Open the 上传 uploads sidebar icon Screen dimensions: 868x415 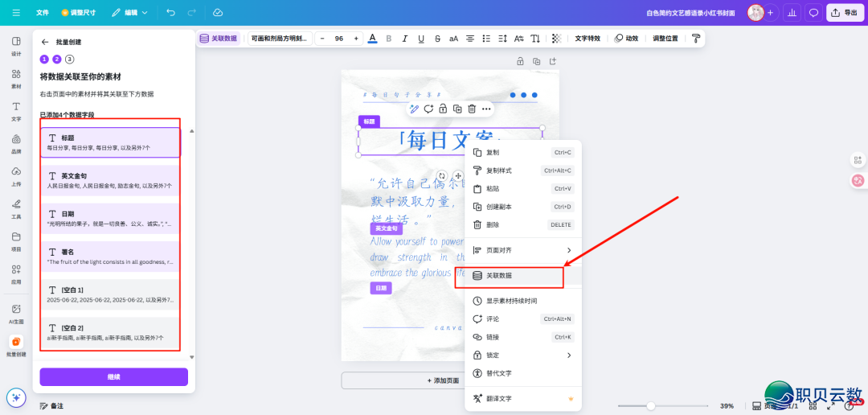click(x=16, y=175)
